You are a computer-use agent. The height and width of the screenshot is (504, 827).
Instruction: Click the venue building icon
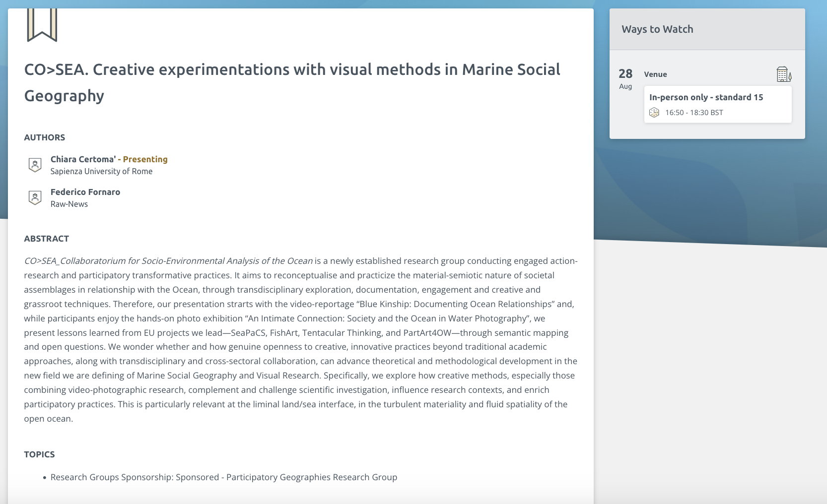pyautogui.click(x=783, y=74)
